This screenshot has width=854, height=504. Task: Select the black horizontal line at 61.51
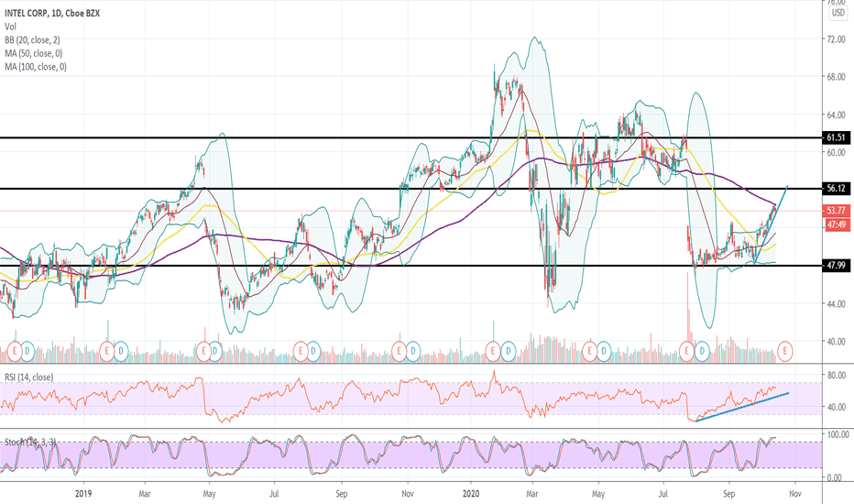(411, 137)
